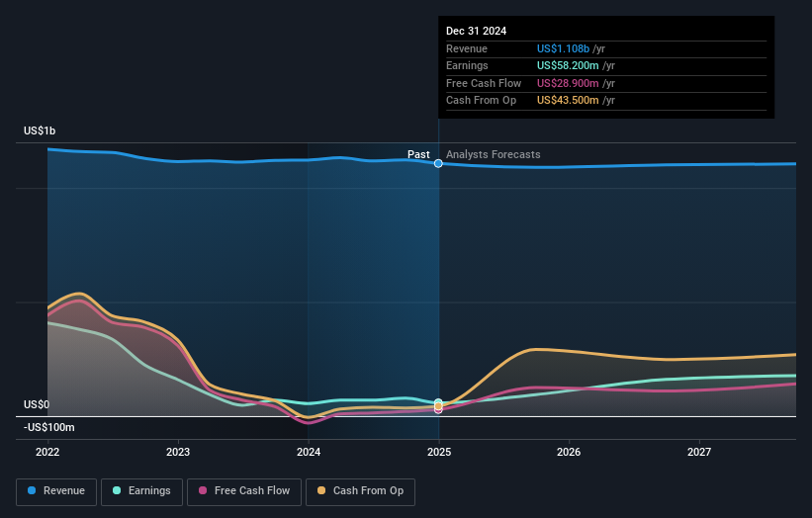Click the Past label on the chart

418,154
